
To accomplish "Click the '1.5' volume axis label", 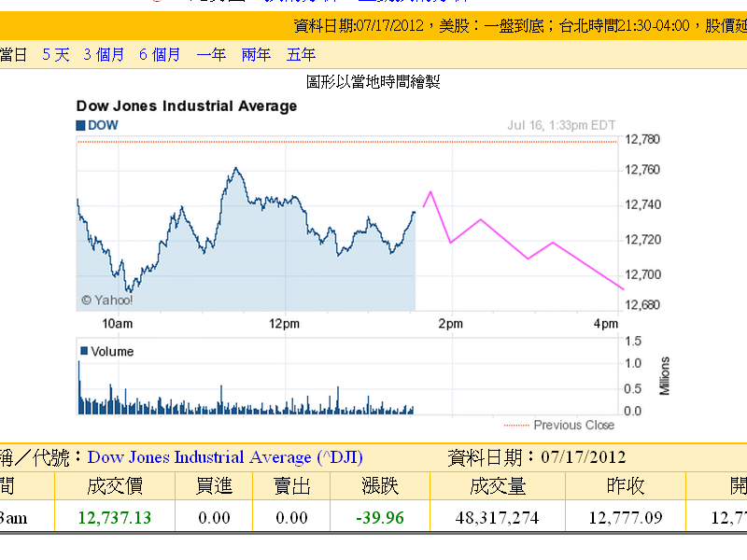I will tap(633, 341).
